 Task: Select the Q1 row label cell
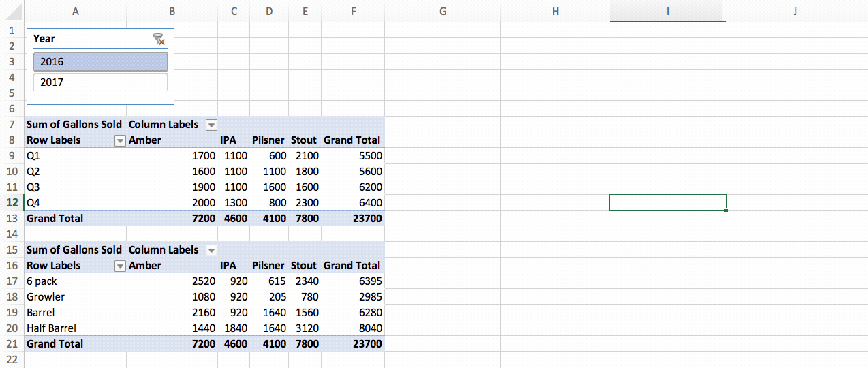pos(34,155)
